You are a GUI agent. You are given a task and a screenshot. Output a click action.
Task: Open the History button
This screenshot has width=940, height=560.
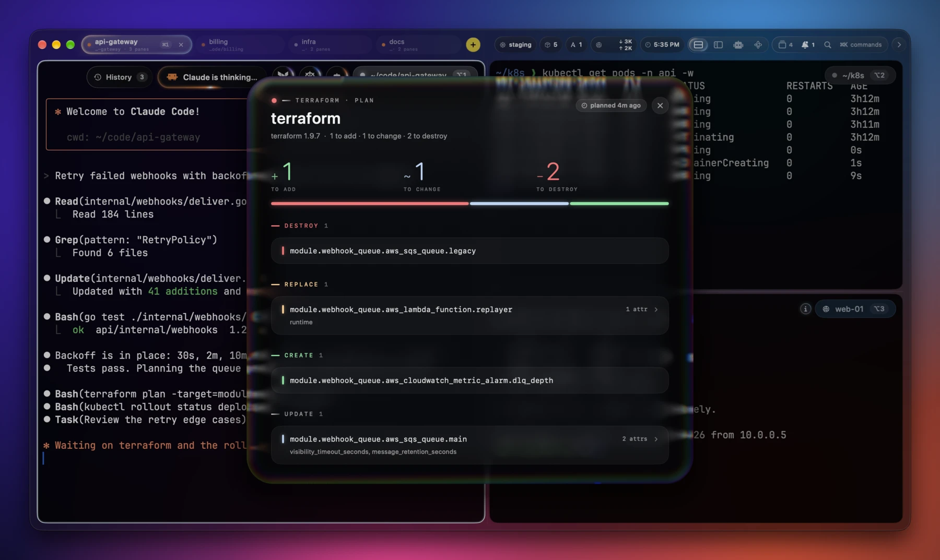coord(120,77)
